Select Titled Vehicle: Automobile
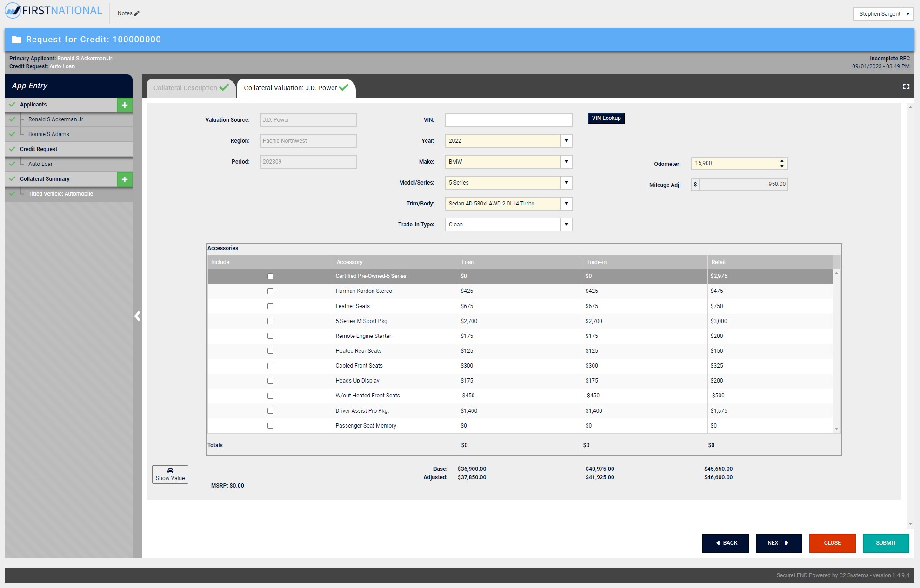This screenshot has height=588, width=920. coord(68,194)
